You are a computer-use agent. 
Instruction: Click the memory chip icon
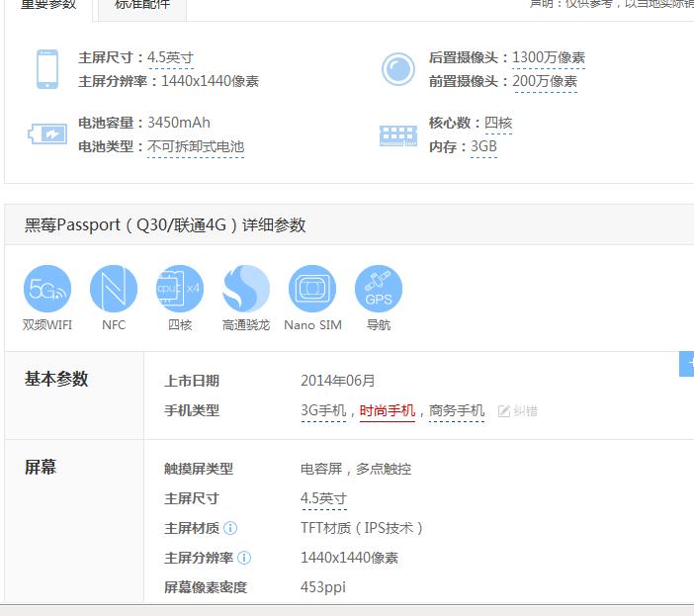[x=397, y=135]
